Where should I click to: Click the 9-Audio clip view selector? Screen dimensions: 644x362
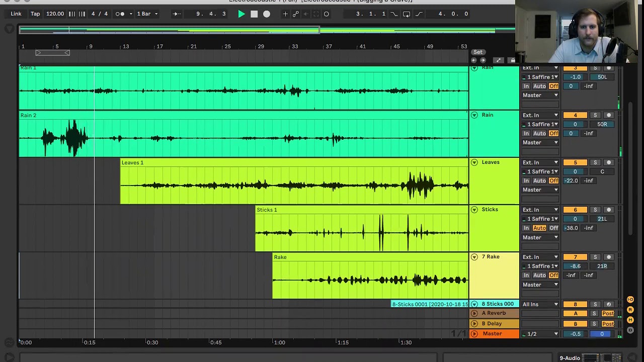point(570,358)
